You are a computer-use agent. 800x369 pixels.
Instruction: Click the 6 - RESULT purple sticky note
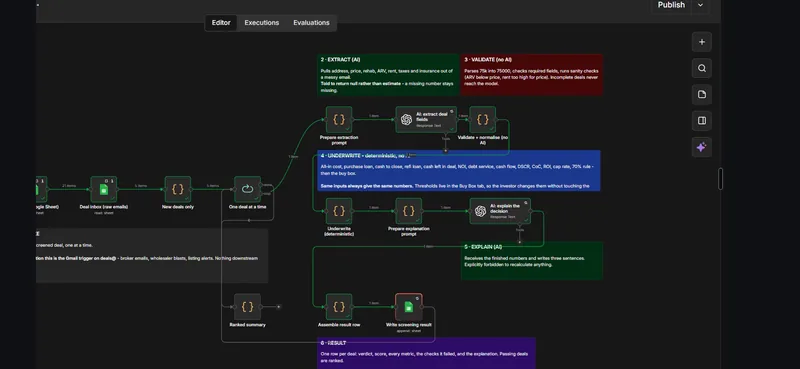[426, 353]
